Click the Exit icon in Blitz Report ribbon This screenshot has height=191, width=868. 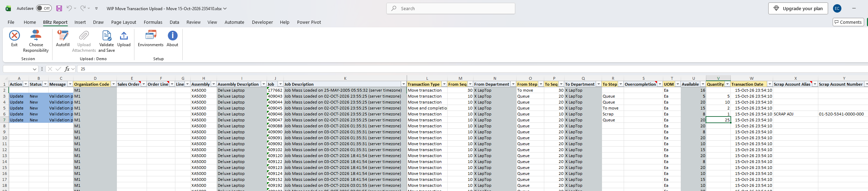14,36
